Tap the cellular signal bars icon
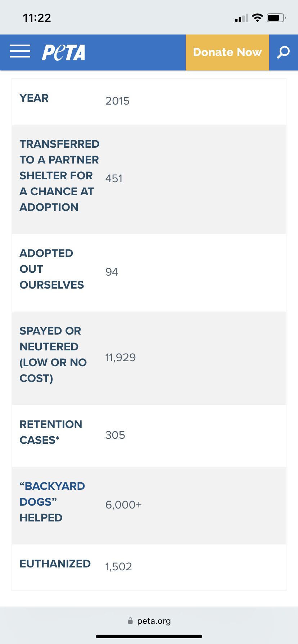Screen dimensions: 298x644 click(x=241, y=18)
